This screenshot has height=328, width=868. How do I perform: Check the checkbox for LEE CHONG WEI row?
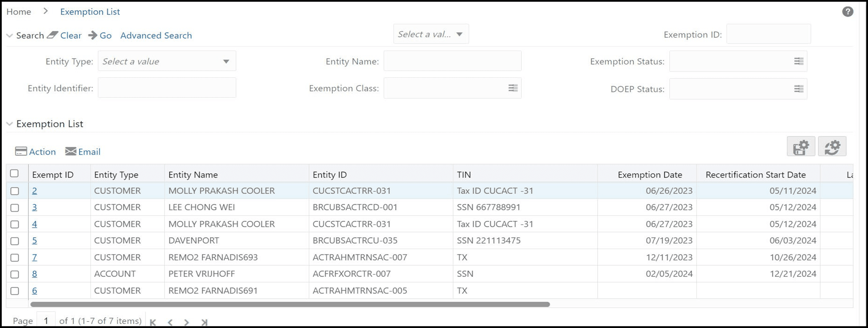15,207
